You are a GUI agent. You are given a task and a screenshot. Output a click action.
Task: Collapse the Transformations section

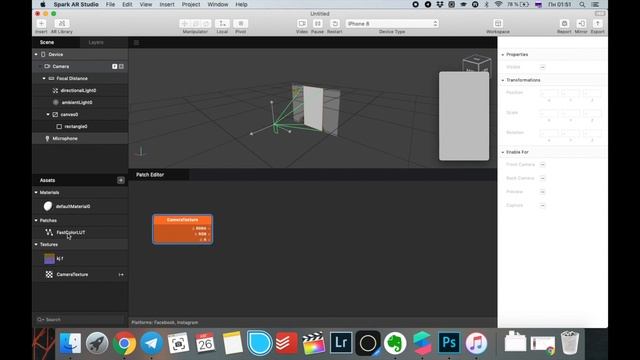pos(503,80)
